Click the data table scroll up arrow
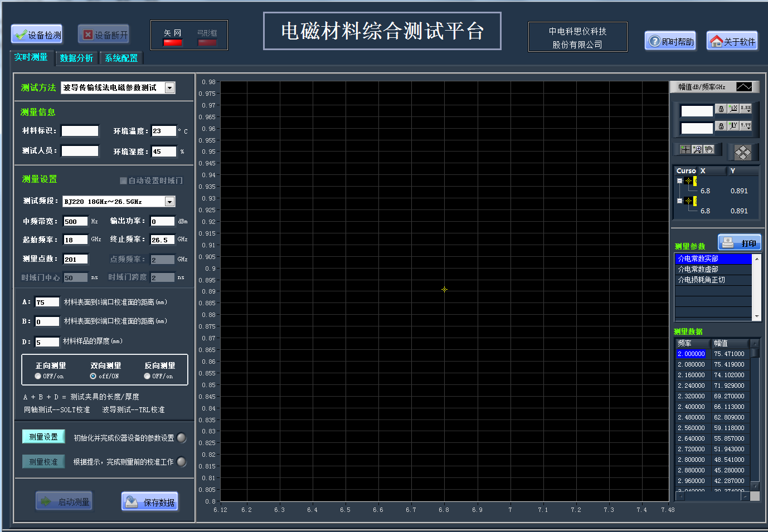 coord(755,344)
